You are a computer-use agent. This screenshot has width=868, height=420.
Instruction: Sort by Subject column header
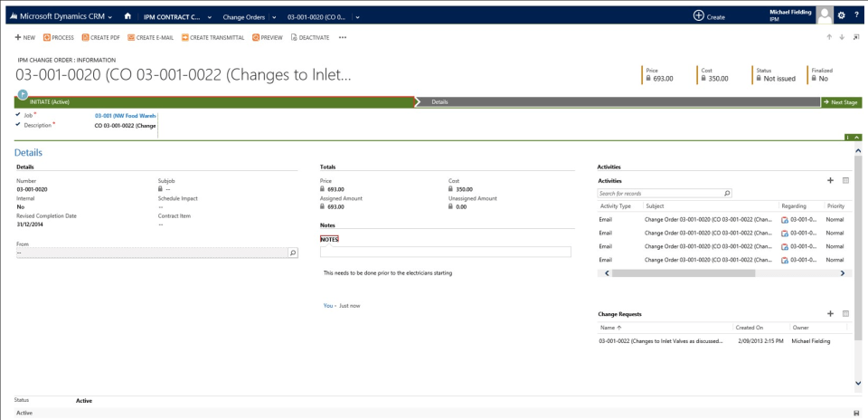click(x=655, y=206)
